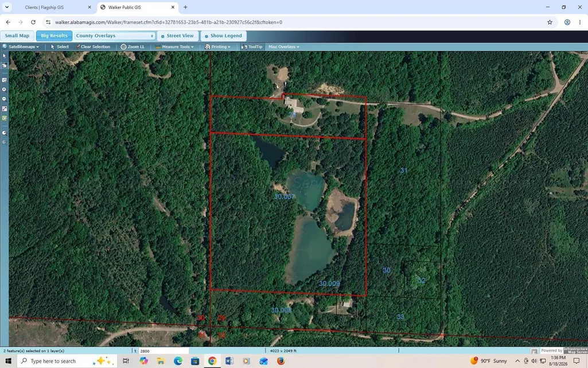588x368 pixels.
Task: Click the full extent arrows icon in sidebar
Action: [x=4, y=109]
